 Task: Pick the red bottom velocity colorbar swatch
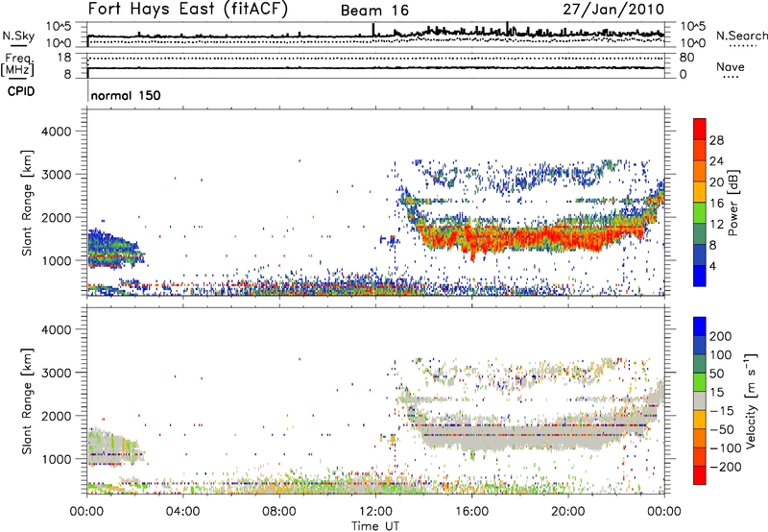point(700,475)
